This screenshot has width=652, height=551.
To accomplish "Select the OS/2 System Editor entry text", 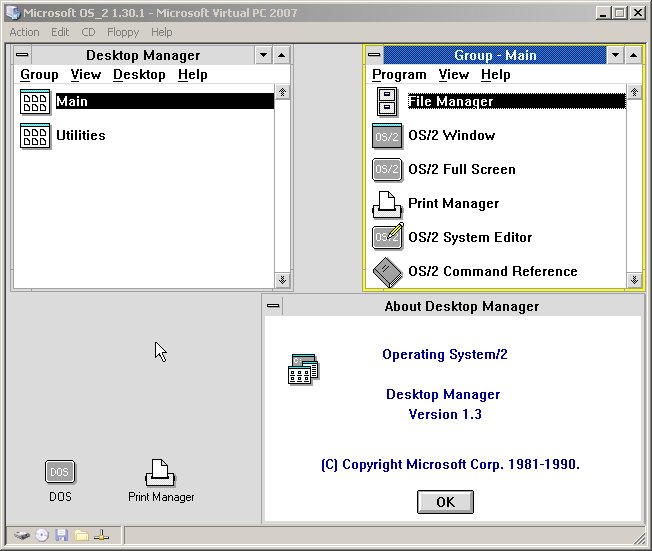I will (x=470, y=237).
